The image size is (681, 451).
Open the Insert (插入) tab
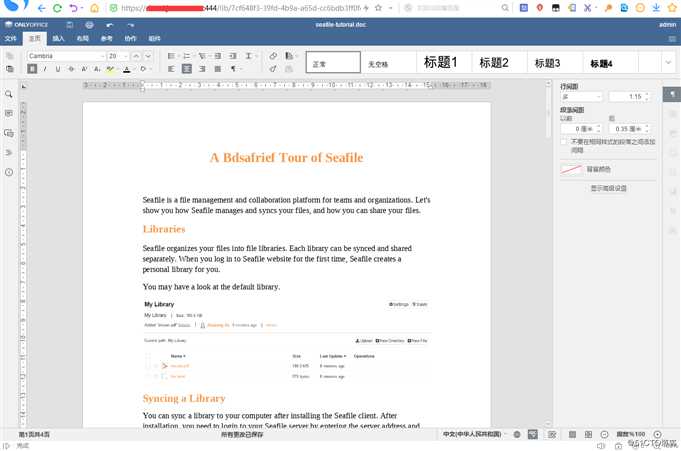click(58, 39)
